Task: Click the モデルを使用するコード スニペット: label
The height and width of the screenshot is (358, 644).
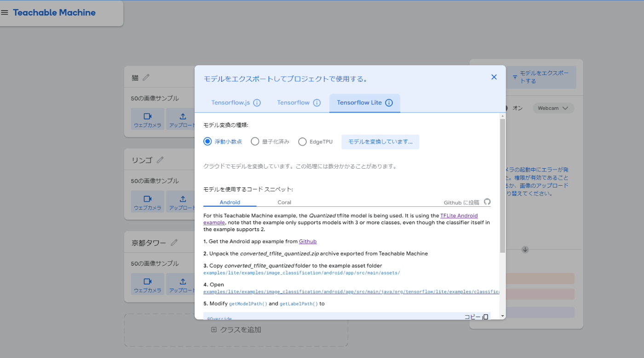Action: pyautogui.click(x=248, y=189)
